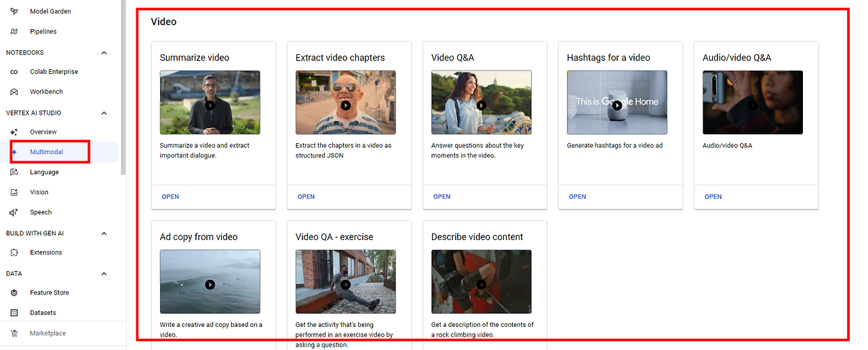The height and width of the screenshot is (350, 868).
Task: Collapse the DATA section
Action: (x=104, y=274)
